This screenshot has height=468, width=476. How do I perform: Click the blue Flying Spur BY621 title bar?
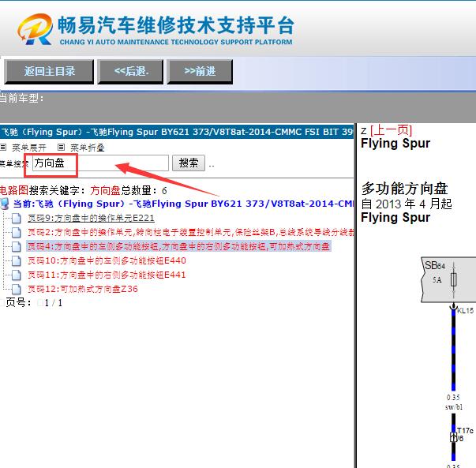[x=177, y=132]
